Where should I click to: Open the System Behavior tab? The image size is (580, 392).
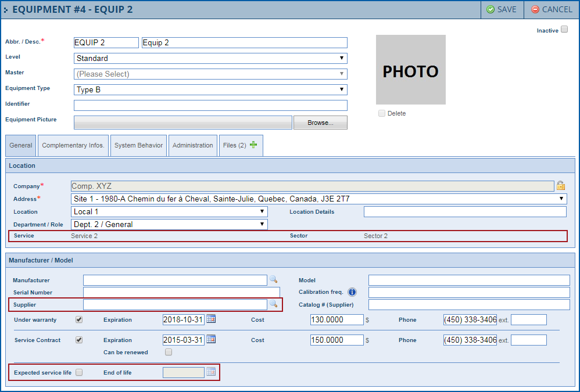pos(138,145)
